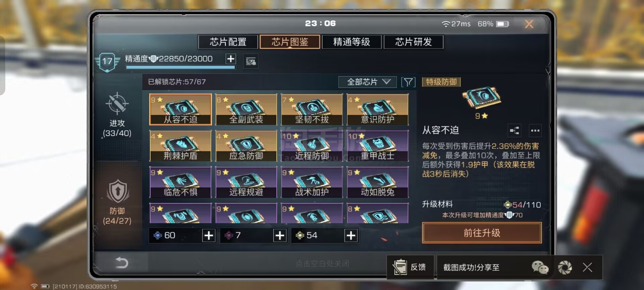Select the 进攻 offense category icon
Image resolution: width=644 pixels, height=290 pixels.
pyautogui.click(x=117, y=103)
